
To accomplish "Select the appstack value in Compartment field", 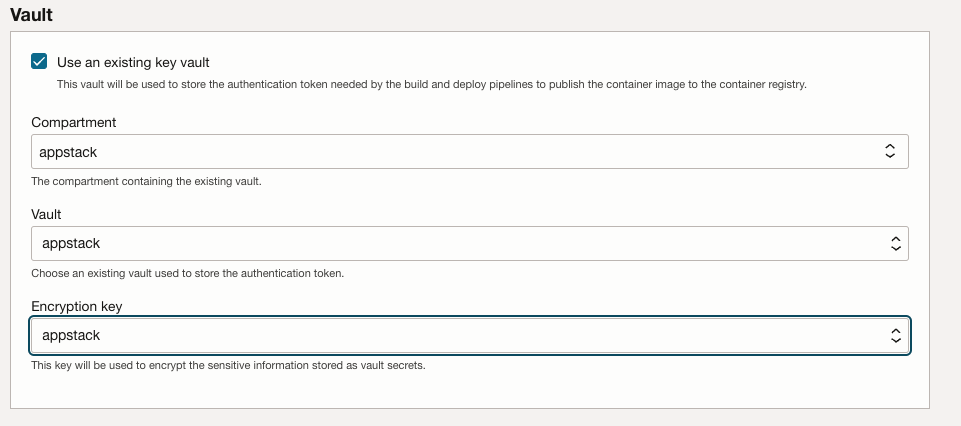I will 68,152.
